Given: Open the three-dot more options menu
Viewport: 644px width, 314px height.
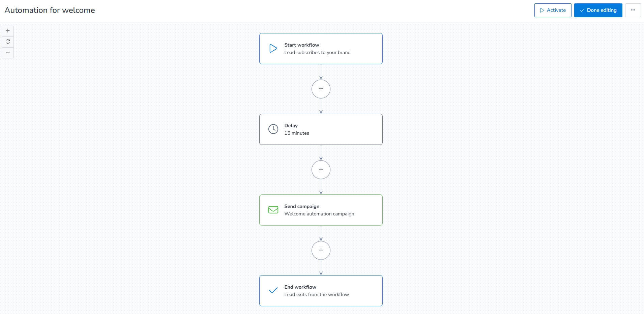Looking at the screenshot, I should coord(633,10).
